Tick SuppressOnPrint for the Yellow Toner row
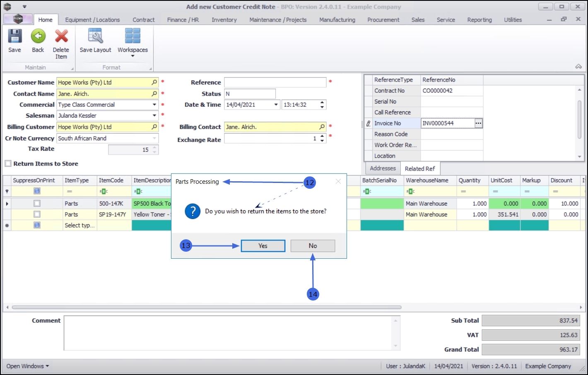 (37, 214)
